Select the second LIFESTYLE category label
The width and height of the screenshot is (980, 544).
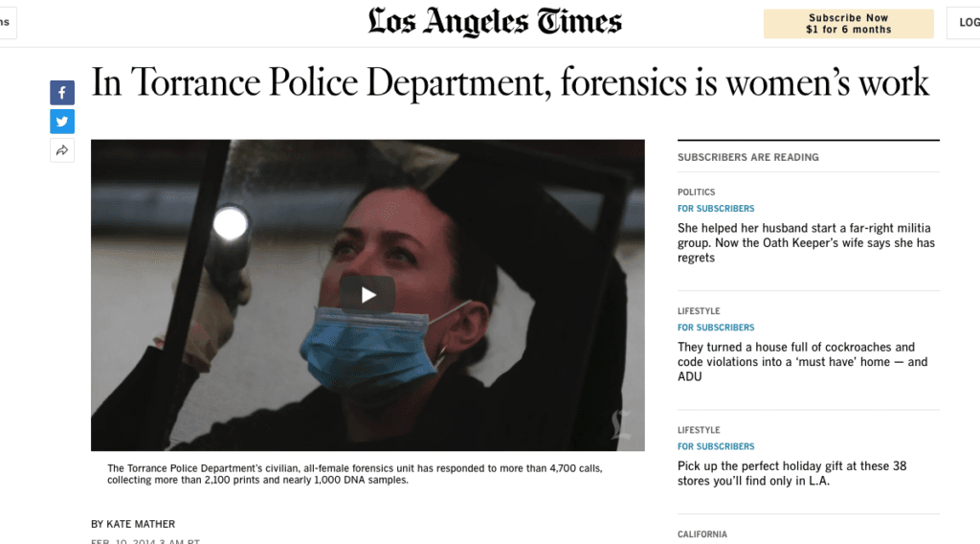coord(699,430)
